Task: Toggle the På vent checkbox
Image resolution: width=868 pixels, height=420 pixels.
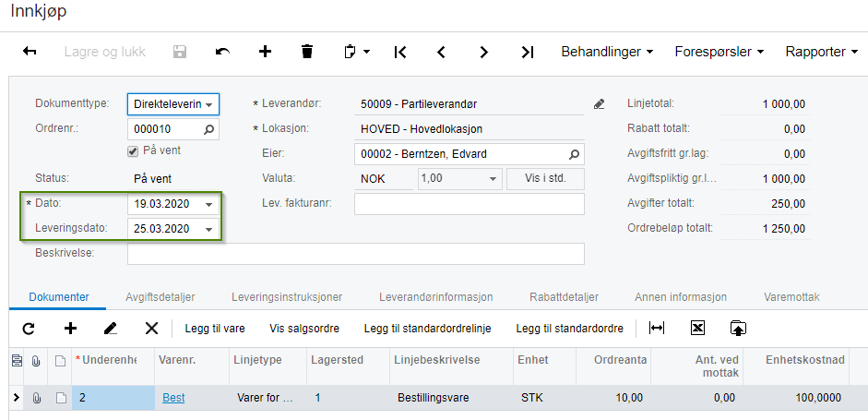Action: 132,151
